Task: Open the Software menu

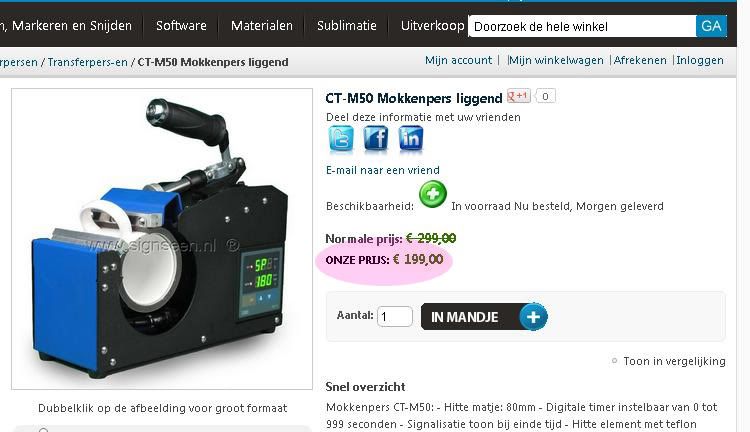Action: pos(181,26)
